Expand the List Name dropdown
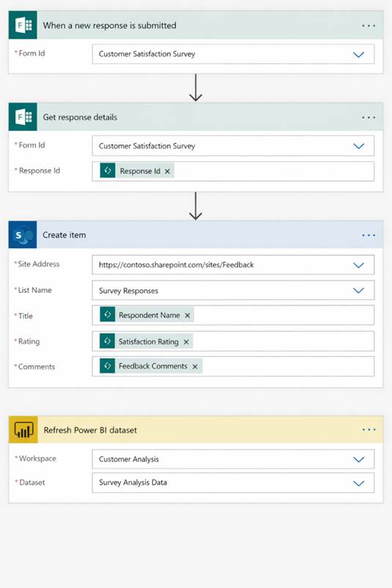 coord(358,290)
